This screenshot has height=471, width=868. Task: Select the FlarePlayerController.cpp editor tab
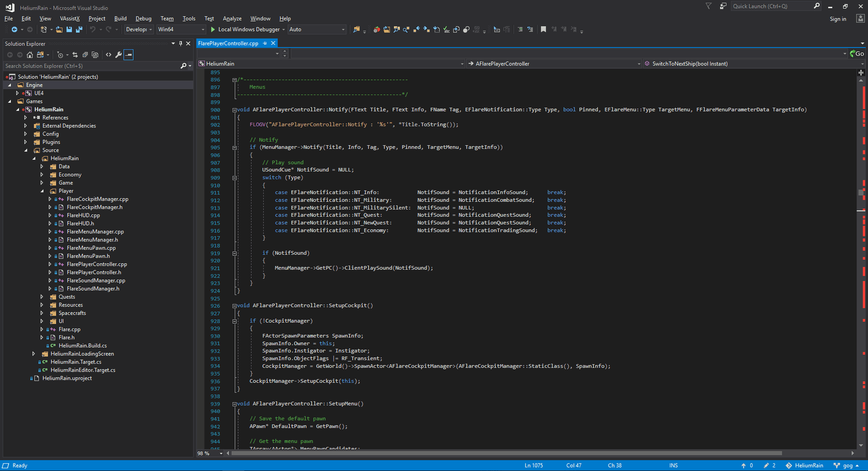click(x=228, y=43)
